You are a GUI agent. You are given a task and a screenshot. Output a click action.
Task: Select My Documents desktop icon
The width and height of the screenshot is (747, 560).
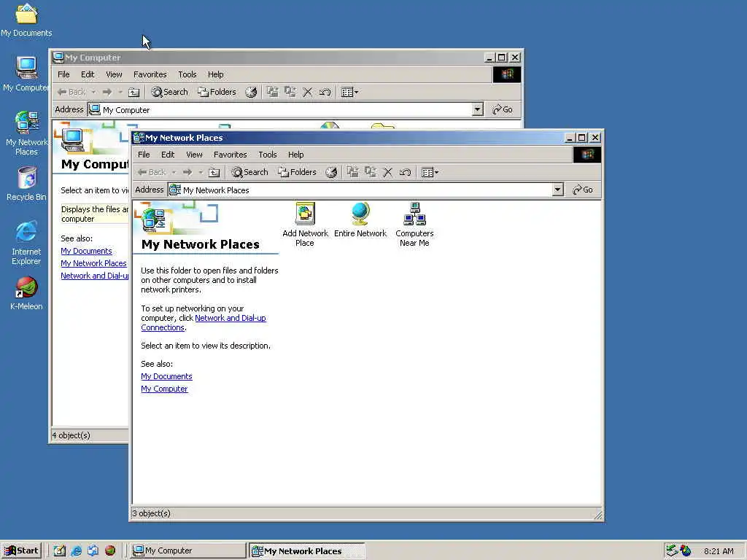[x=26, y=20]
